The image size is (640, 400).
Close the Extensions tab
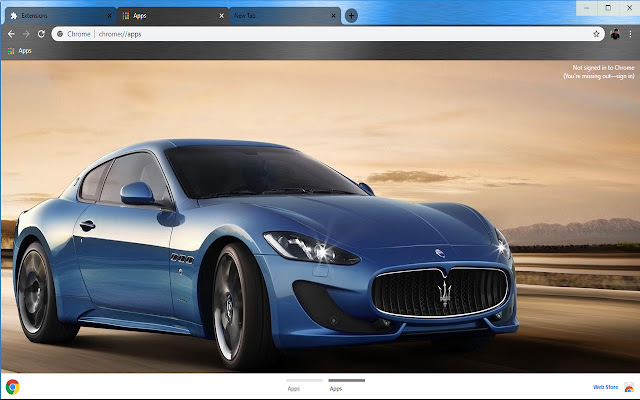click(x=109, y=16)
